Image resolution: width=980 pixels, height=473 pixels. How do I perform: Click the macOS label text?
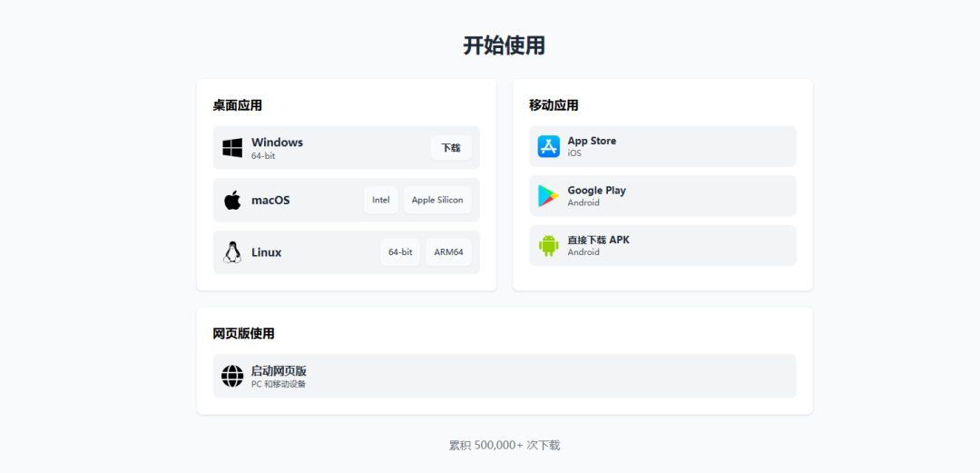(x=270, y=201)
